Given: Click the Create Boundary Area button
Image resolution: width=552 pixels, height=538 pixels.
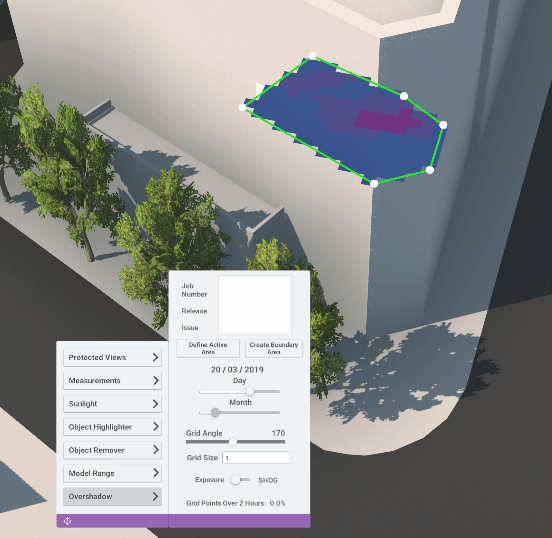Looking at the screenshot, I should tap(274, 348).
